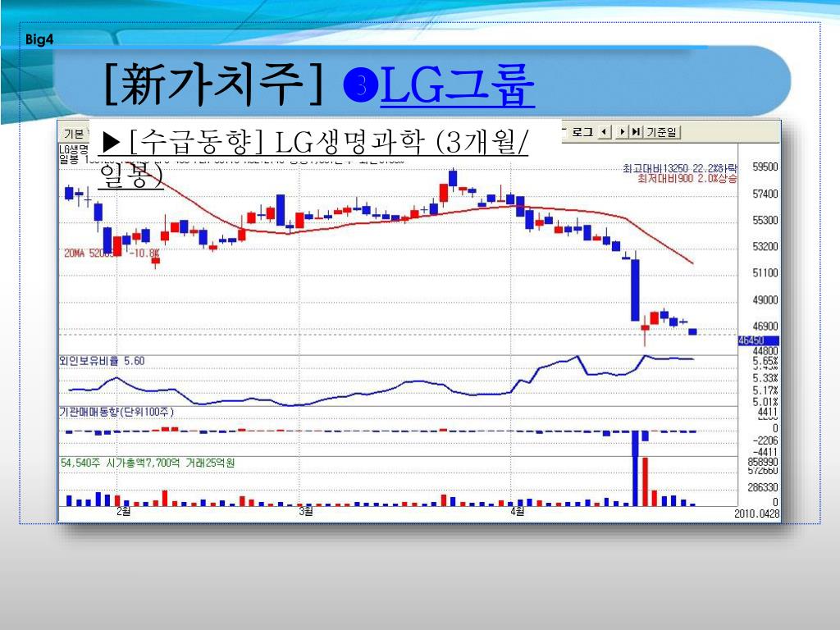Open the LG그룹 hyperlink in the title
This screenshot has height=630, width=840.
click(458, 84)
